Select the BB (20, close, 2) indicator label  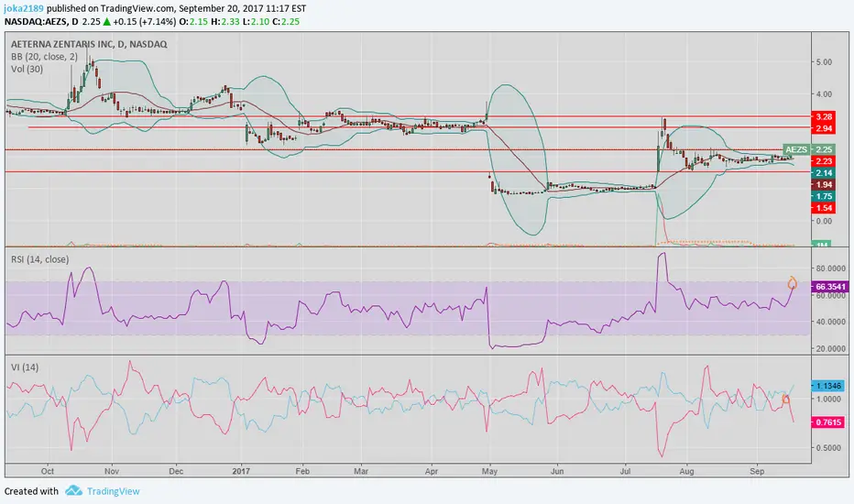pyautogui.click(x=44, y=57)
